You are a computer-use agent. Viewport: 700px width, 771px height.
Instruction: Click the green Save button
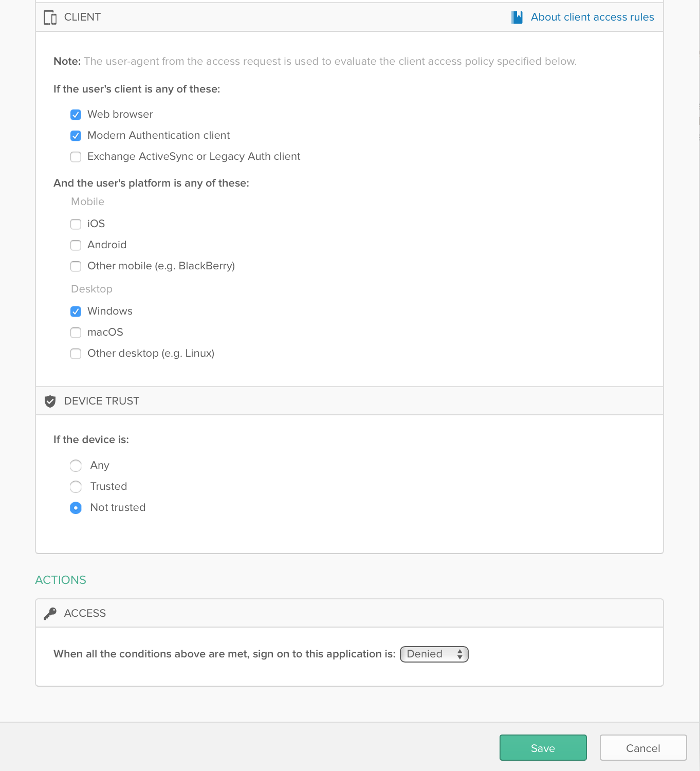[x=543, y=748]
